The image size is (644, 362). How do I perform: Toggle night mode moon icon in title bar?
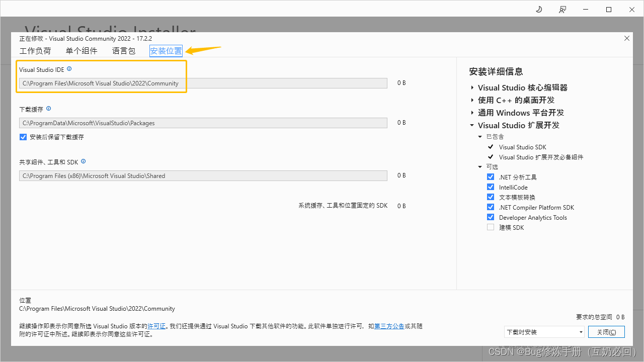tap(539, 10)
